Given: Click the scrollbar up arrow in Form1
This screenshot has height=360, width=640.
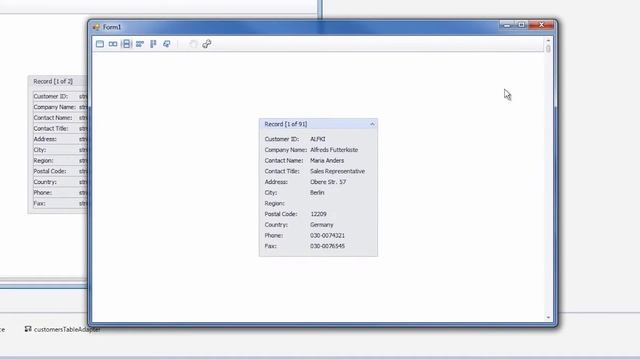Looking at the screenshot, I should click(x=548, y=41).
